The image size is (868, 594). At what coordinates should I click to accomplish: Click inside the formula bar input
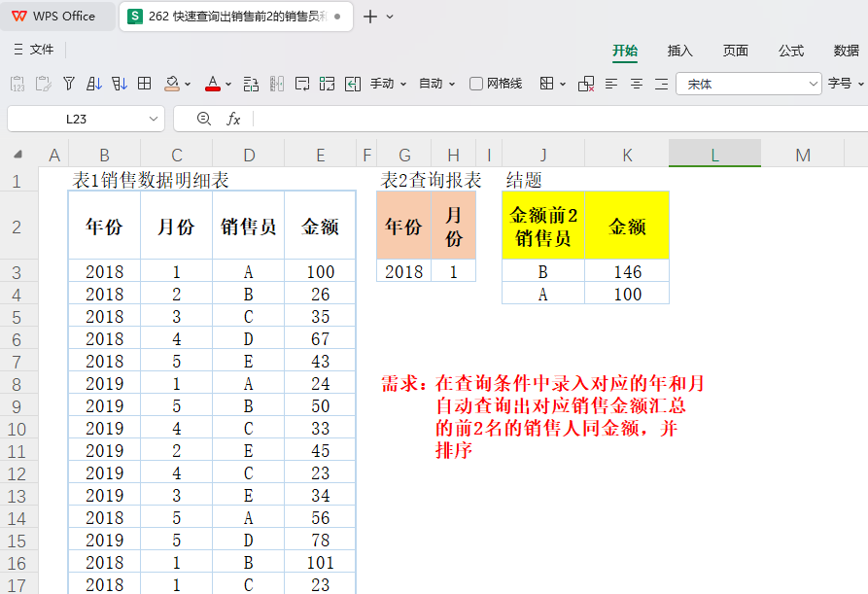pyautogui.click(x=560, y=119)
